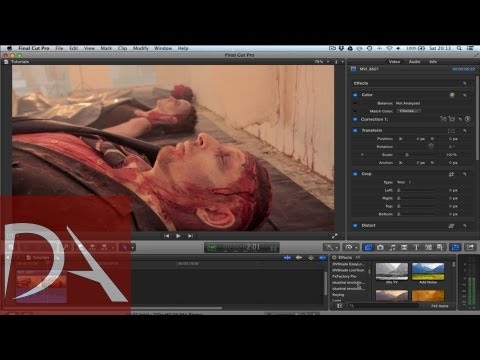Toggle the Inspector toolbar button
This screenshot has width=480, height=360.
tap(455, 247)
